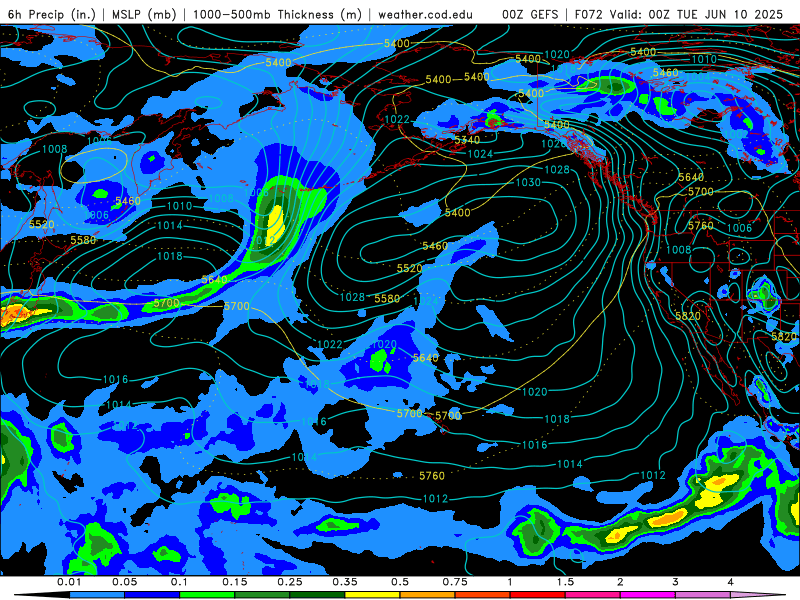The image size is (800, 600).
Task: Click the 'F072 Valid: 00Z TUE JUN 10 2025' text
Action: tap(679, 14)
